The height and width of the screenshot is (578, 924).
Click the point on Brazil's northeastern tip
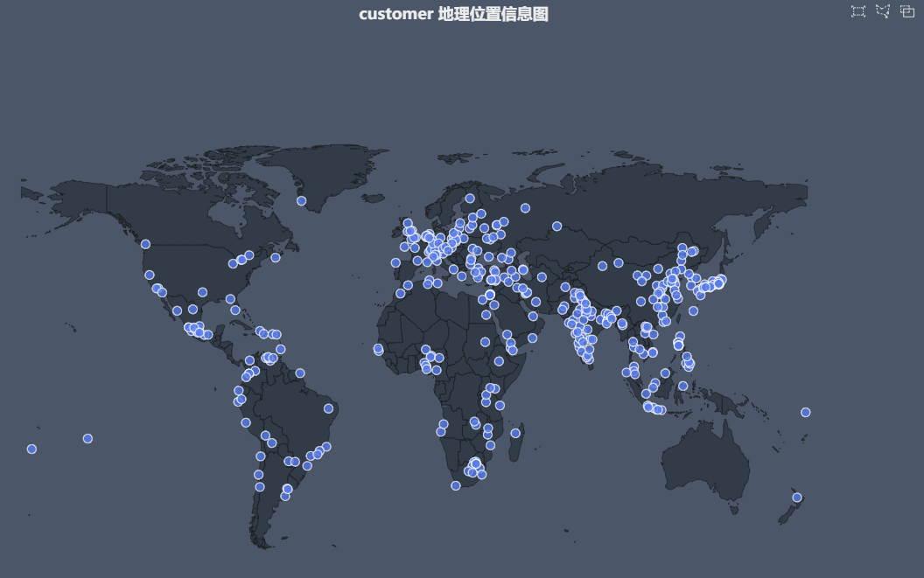(x=328, y=408)
